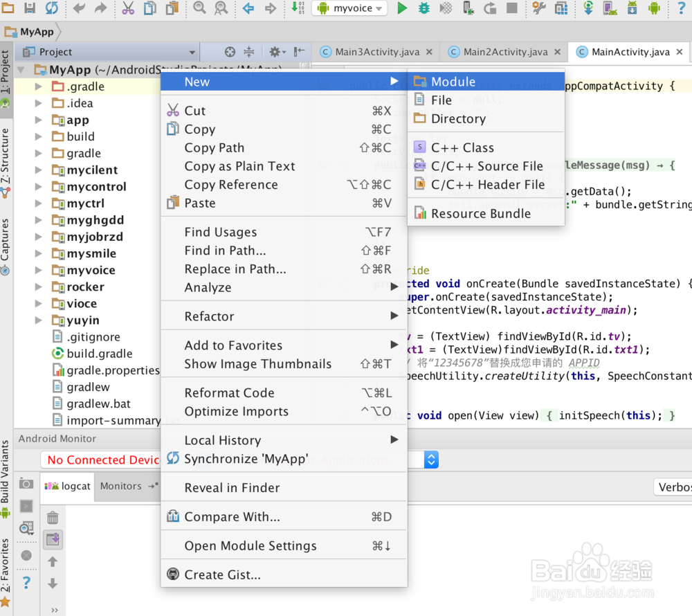The height and width of the screenshot is (616, 692).
Task: Switch to the Monitors tab
Action: (121, 486)
